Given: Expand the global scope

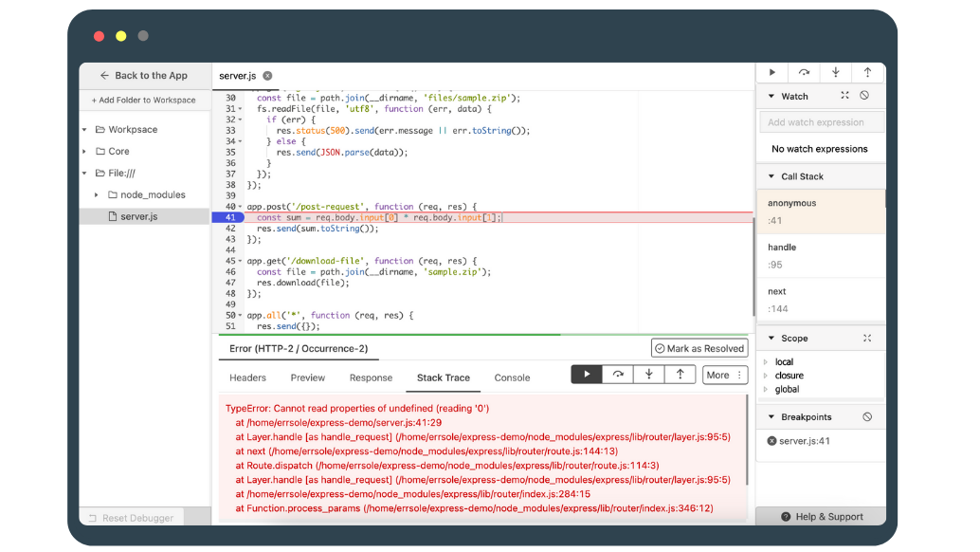Looking at the screenshot, I should (766, 390).
